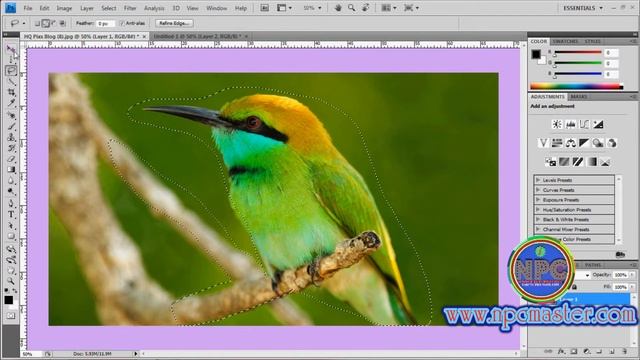Screen dimensions: 640x360
Task: Select the Shape tool in the toolbox
Action: click(11, 237)
